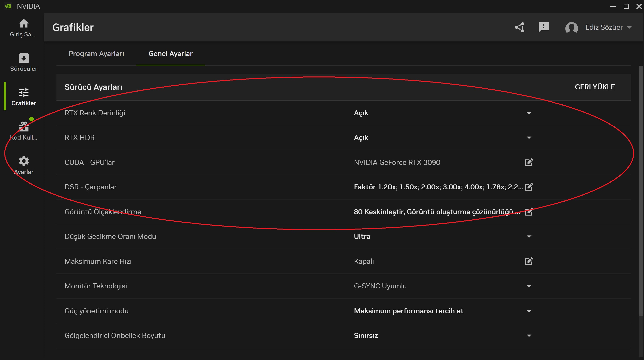This screenshot has width=644, height=360.
Task: Click Maksimum performansı tercih et value
Action: [408, 311]
